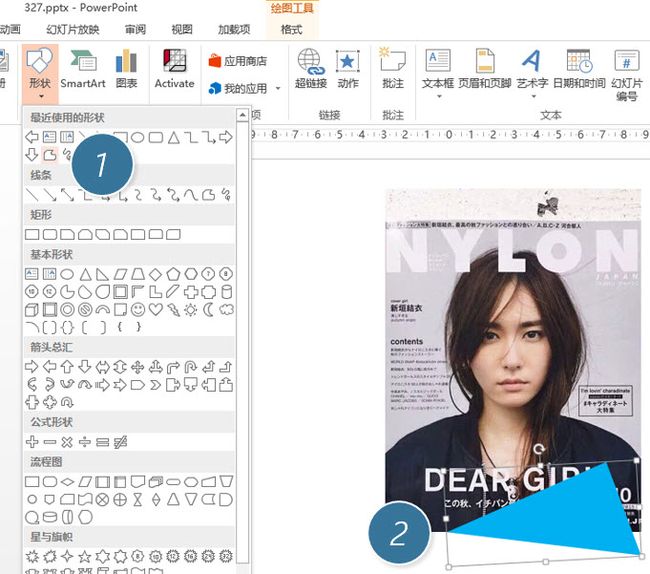This screenshot has width=650, height=574.
Task: Open 页眉和页脚 header and footer
Action: [x=485, y=70]
